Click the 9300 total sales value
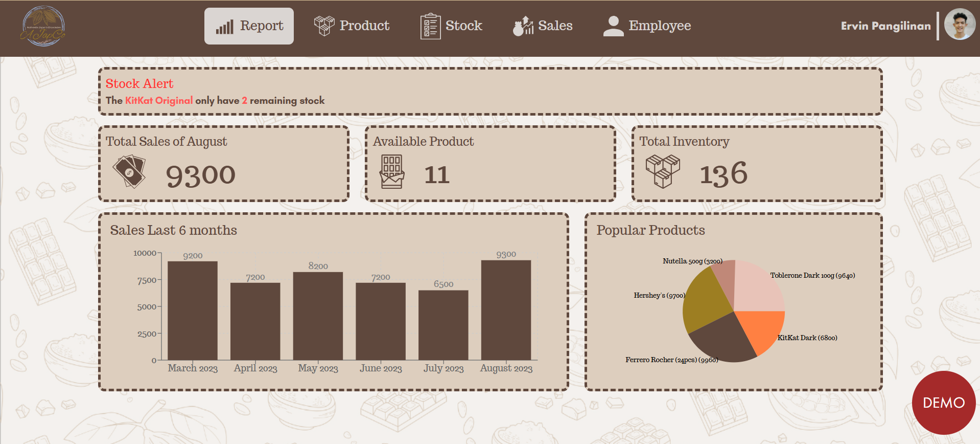The width and height of the screenshot is (980, 444). [200, 175]
